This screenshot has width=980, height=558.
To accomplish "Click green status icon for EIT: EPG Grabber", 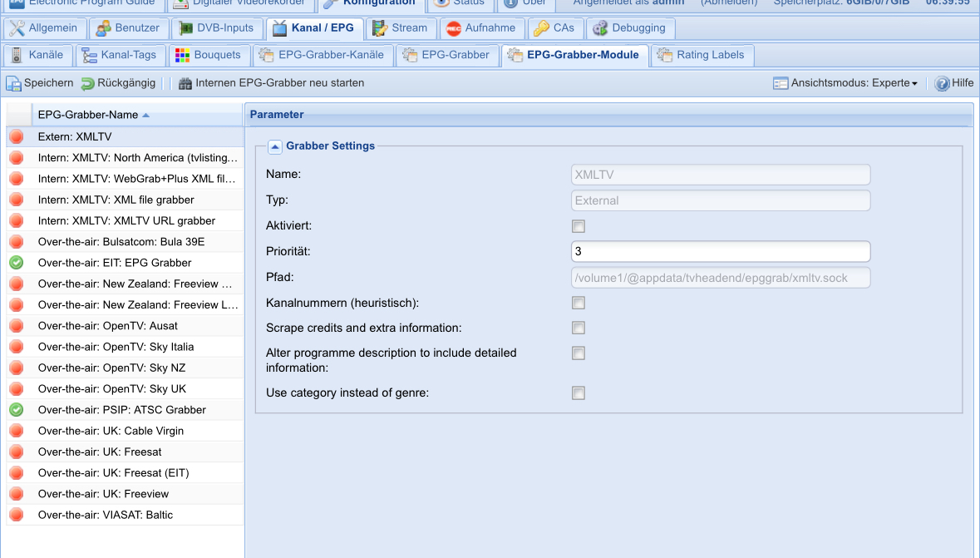I will (17, 263).
